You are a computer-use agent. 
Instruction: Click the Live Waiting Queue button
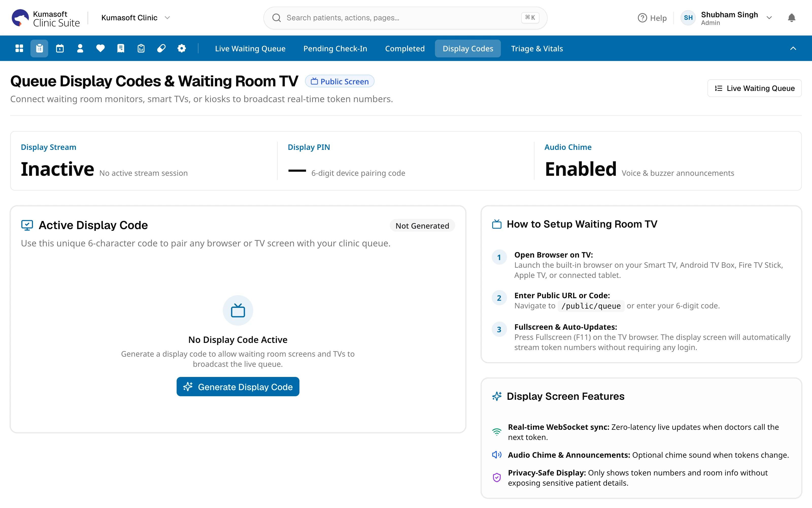point(754,88)
